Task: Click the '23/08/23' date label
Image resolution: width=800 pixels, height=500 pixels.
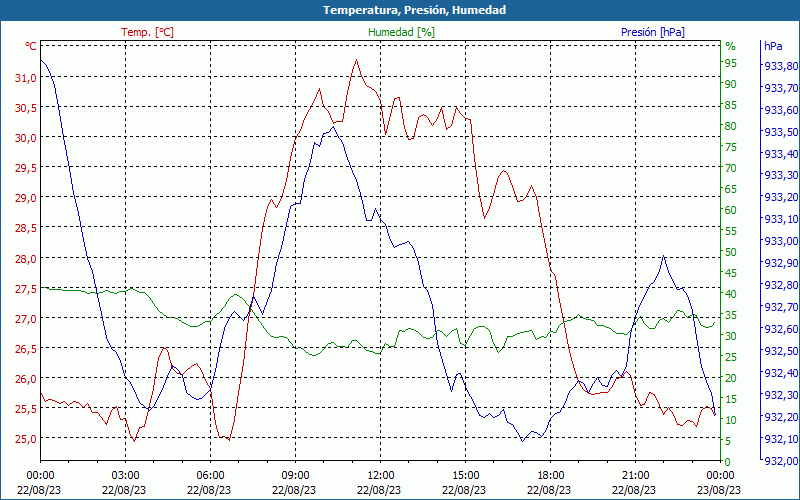Action: pos(719,490)
